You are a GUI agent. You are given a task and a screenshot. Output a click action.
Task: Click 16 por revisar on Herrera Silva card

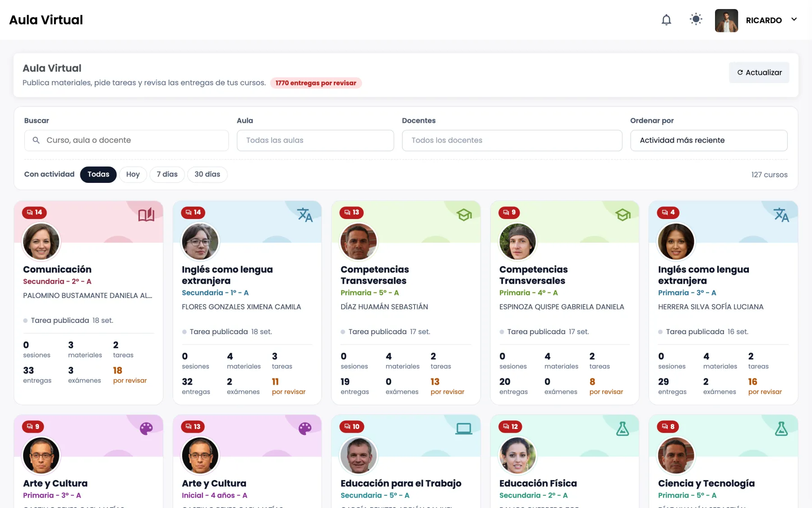tap(765, 386)
